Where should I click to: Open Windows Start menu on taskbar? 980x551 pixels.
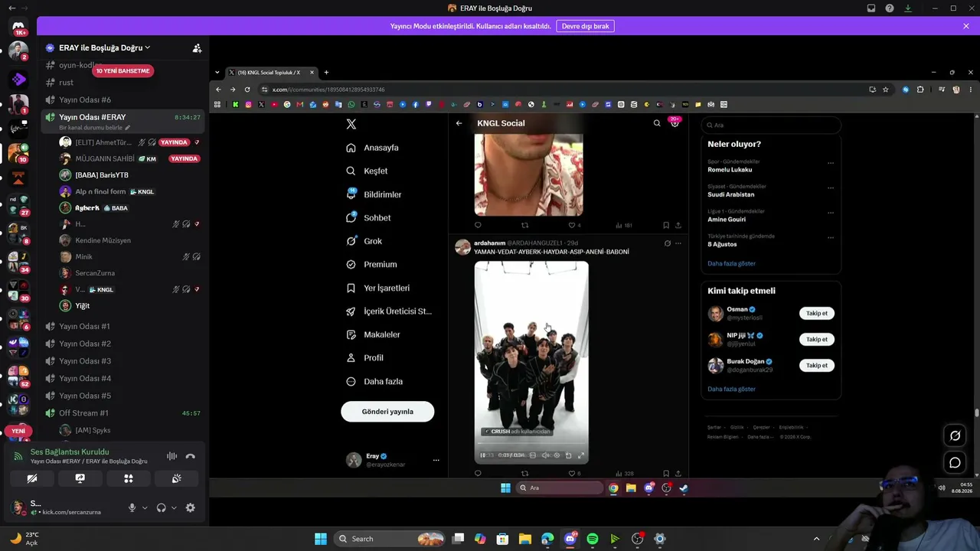(x=321, y=539)
